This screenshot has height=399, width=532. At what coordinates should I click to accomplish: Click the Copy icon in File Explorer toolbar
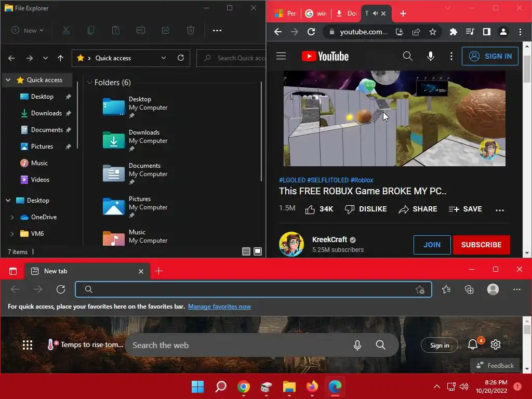90,31
